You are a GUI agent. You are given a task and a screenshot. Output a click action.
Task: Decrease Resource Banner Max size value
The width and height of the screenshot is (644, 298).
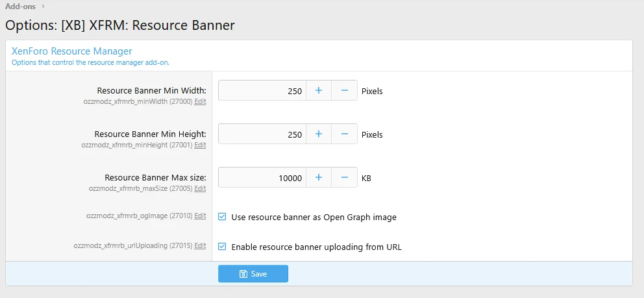pyautogui.click(x=344, y=177)
